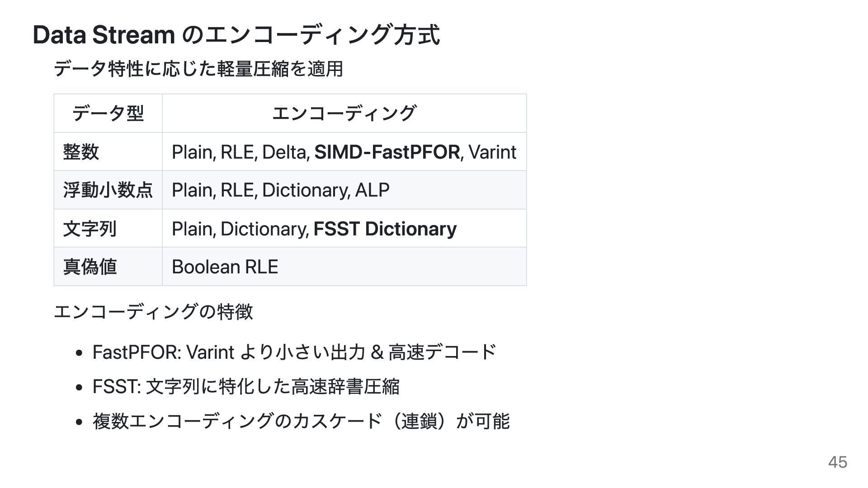The height and width of the screenshot is (488, 868).
Task: Click the bullet dot before FastPFOR
Action: click(x=80, y=353)
